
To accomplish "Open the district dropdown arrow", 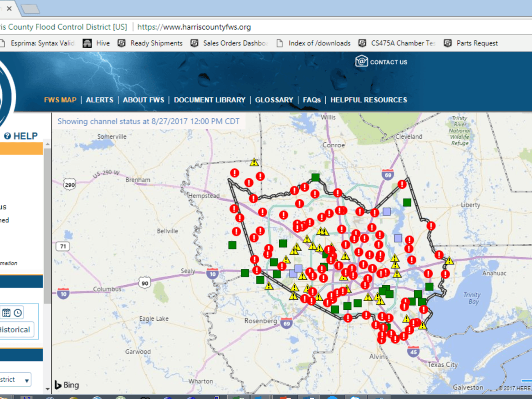I will click(x=26, y=380).
